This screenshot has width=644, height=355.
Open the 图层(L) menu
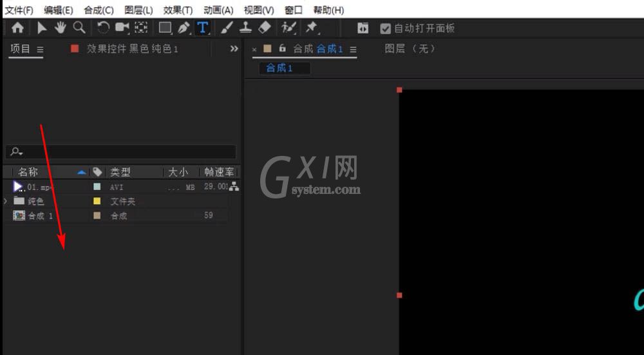click(x=138, y=10)
